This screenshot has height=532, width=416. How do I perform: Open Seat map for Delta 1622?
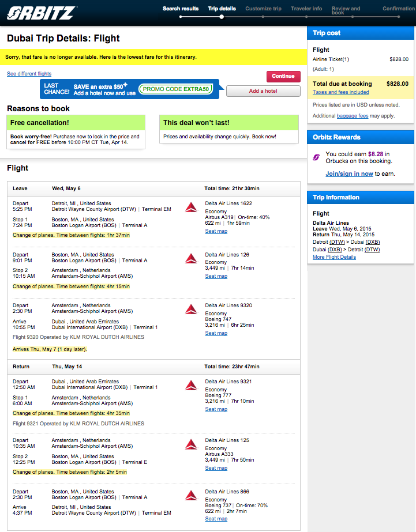[216, 231]
